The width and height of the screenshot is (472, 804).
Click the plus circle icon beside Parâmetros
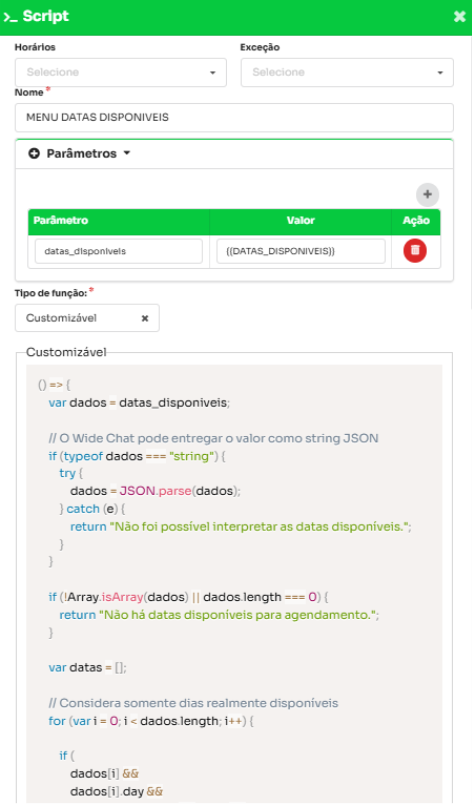34,153
